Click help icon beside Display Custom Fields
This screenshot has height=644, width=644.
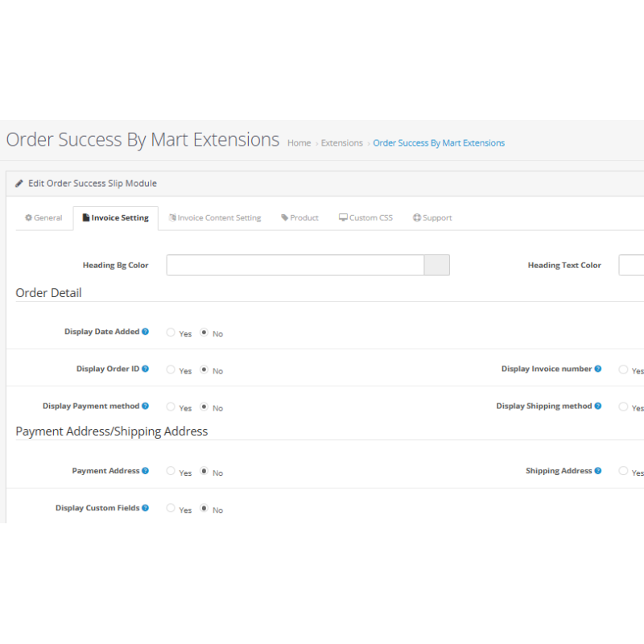pos(145,508)
